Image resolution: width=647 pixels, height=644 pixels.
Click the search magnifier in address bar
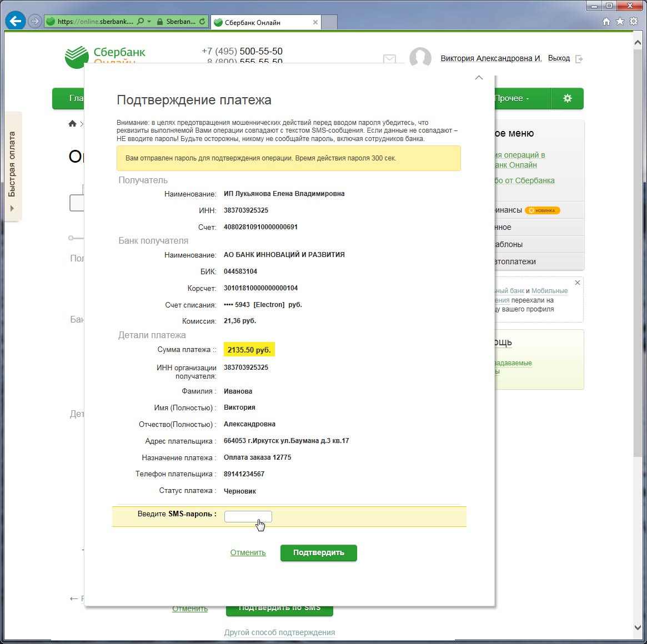click(141, 22)
